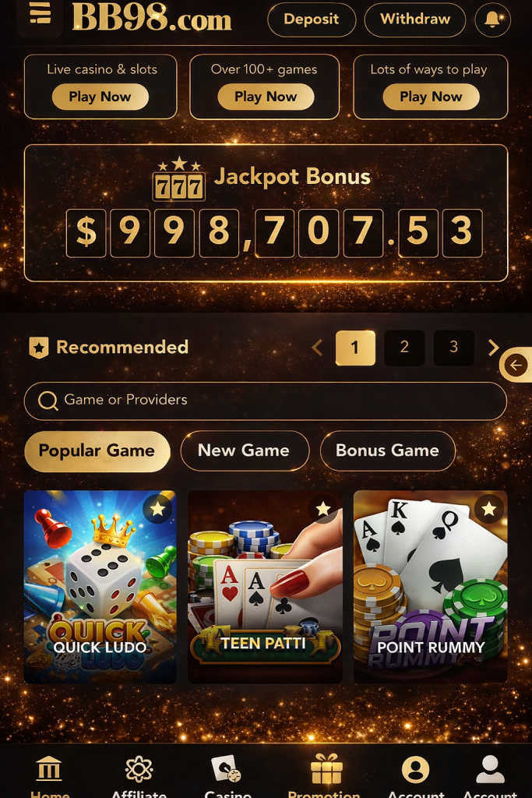This screenshot has height=798, width=532.
Task: Toggle the Teen Patti favorite star
Action: pos(323,508)
